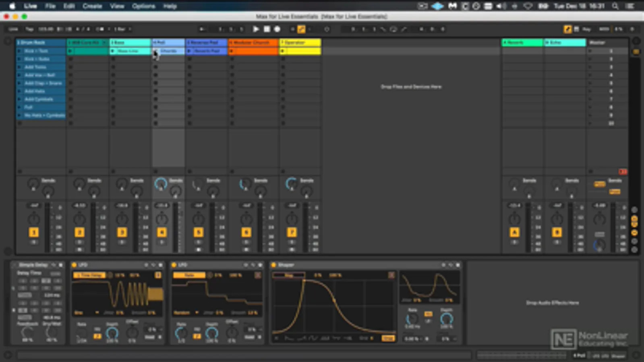Open the Options menu
The image size is (644, 362).
[x=143, y=6]
